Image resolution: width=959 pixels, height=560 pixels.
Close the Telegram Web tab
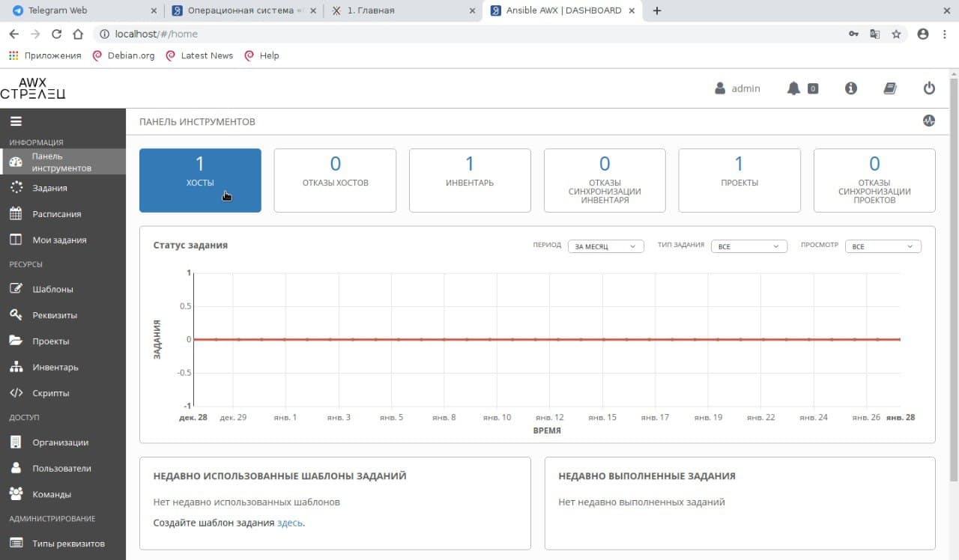pos(154,10)
